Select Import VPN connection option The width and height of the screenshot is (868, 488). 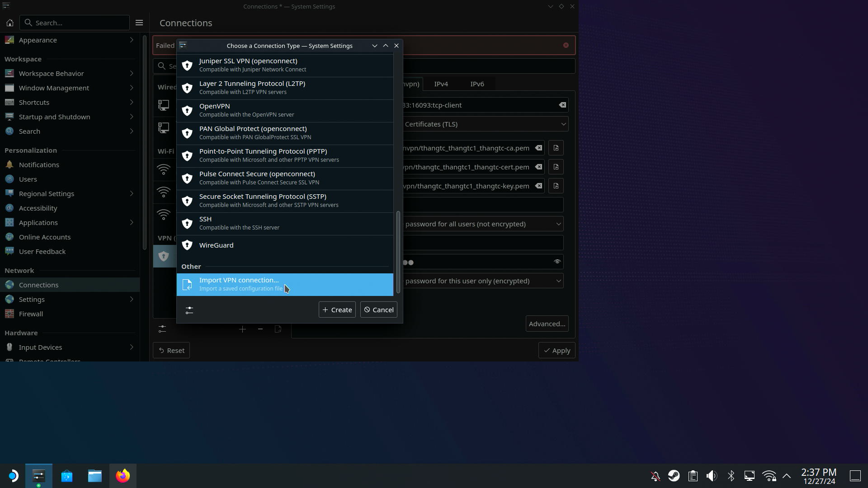click(x=285, y=284)
